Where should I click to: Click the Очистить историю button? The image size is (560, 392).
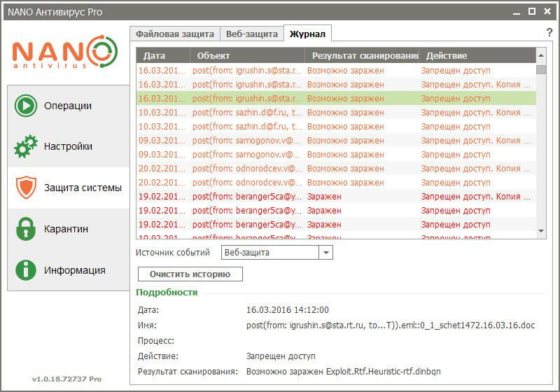(x=190, y=274)
